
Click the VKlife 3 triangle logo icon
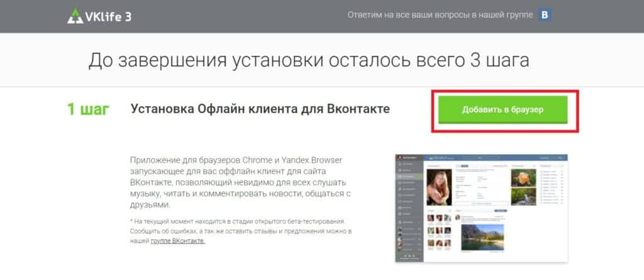pos(75,16)
